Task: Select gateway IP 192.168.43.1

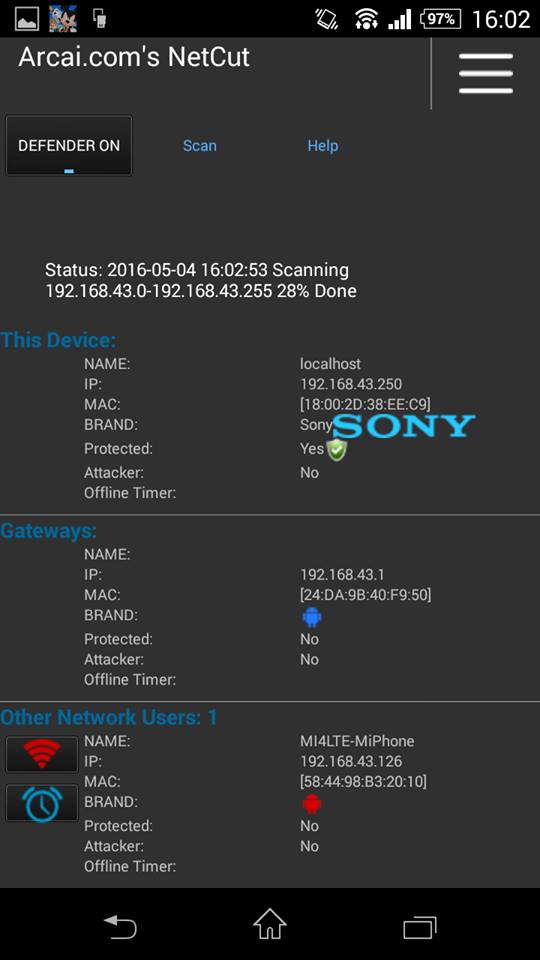Action: point(342,574)
